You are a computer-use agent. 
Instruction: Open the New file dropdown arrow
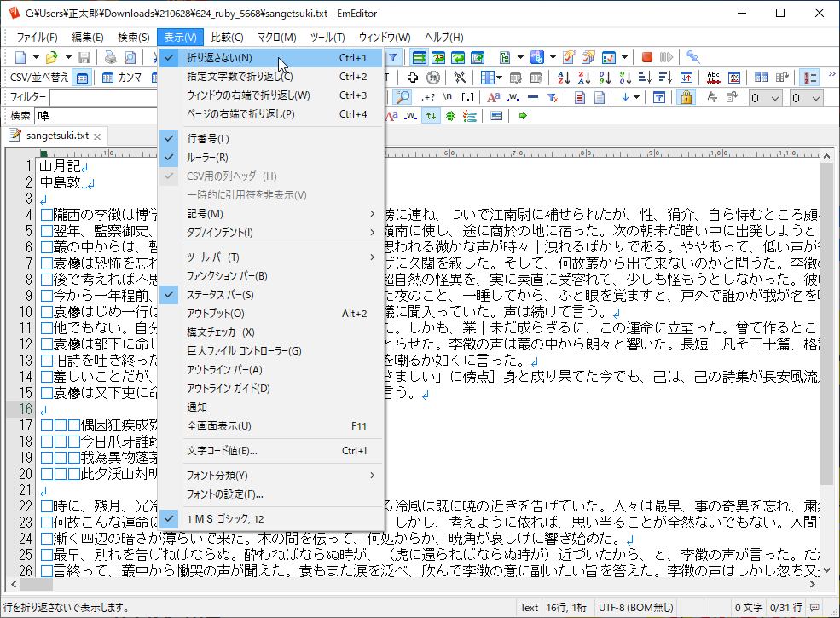tap(36, 57)
